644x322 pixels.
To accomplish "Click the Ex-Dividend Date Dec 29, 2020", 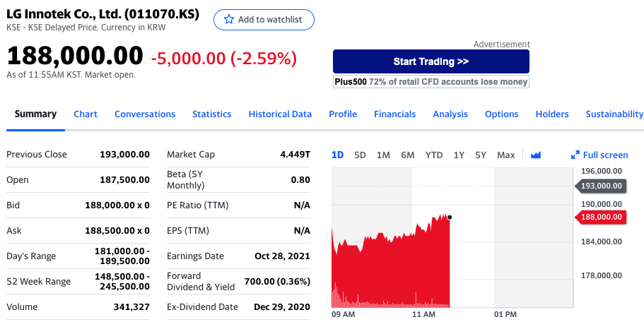I will [x=282, y=307].
